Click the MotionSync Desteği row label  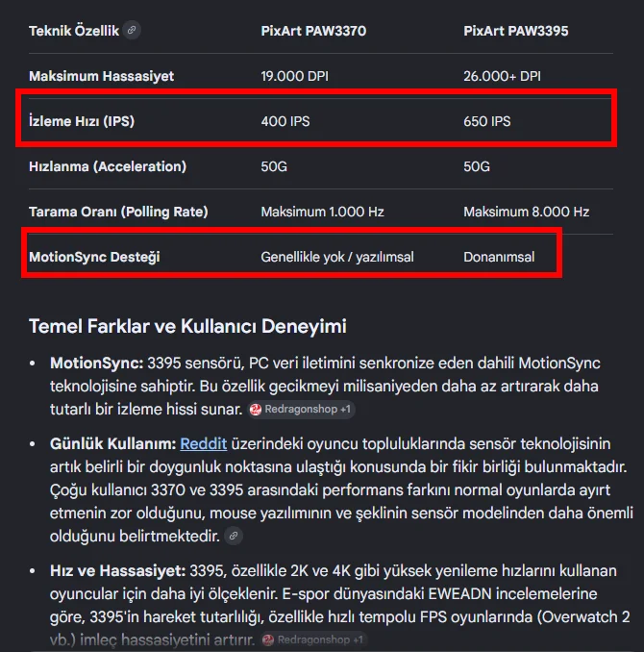pyautogui.click(x=94, y=257)
